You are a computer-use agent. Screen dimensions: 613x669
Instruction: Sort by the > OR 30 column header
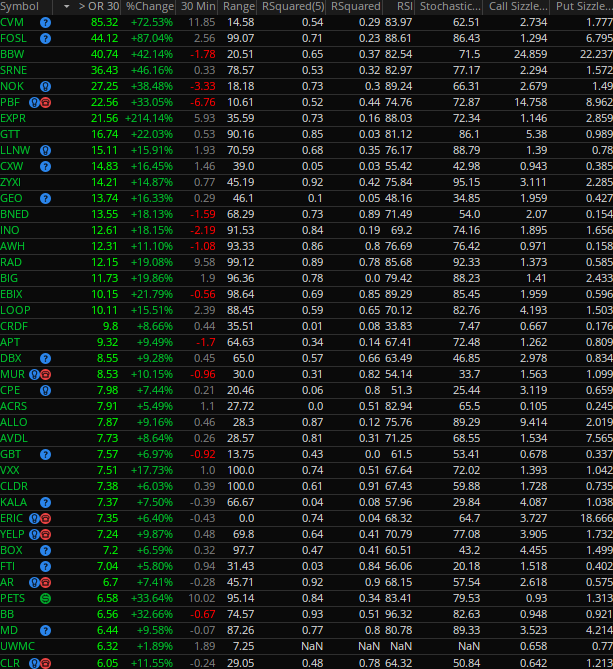point(99,7)
